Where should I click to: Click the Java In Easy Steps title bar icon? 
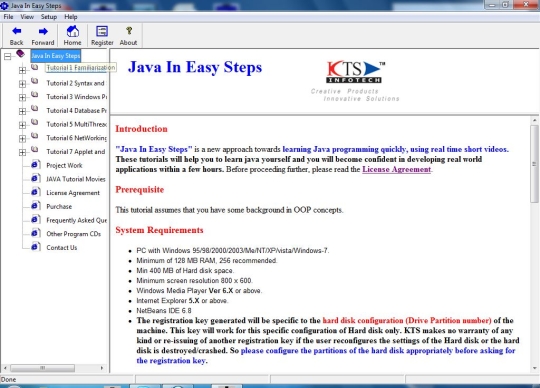click(x=4, y=6)
